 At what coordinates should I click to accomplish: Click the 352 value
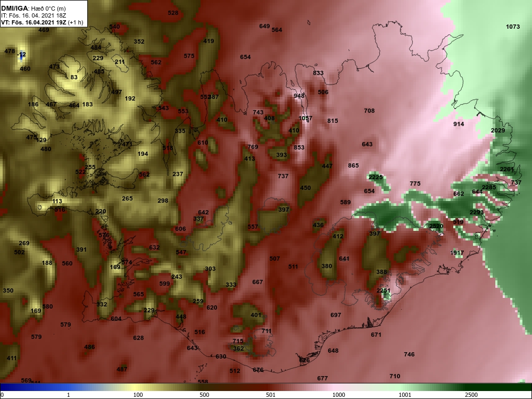coord(139,41)
